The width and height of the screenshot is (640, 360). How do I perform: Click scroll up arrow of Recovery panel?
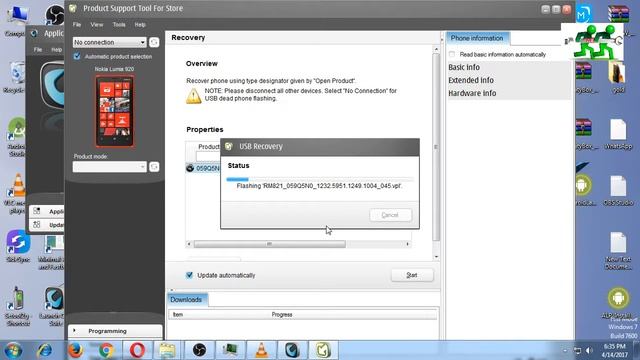pos(436,49)
